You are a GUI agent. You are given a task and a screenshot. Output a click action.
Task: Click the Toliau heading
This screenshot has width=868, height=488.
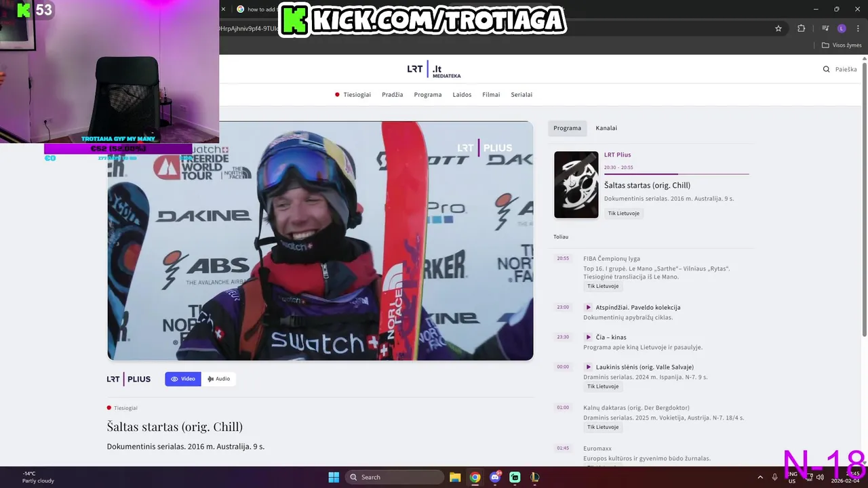pyautogui.click(x=561, y=237)
